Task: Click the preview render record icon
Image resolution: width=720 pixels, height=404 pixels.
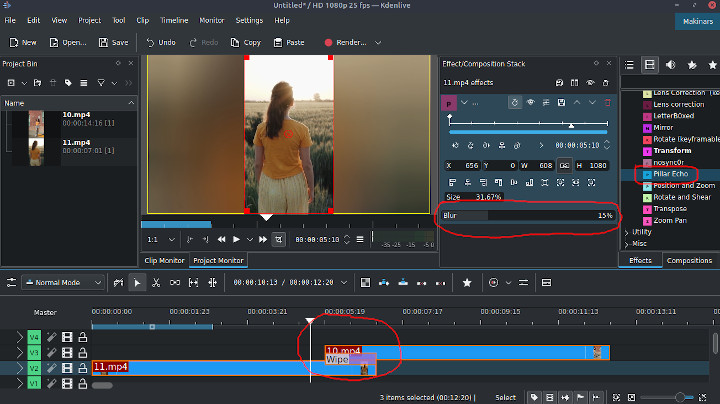Action: 493,283
